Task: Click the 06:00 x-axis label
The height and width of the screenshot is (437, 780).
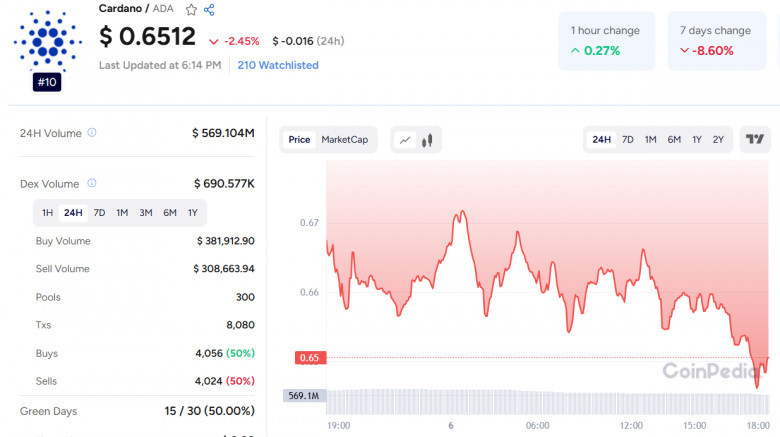Action: pos(538,426)
